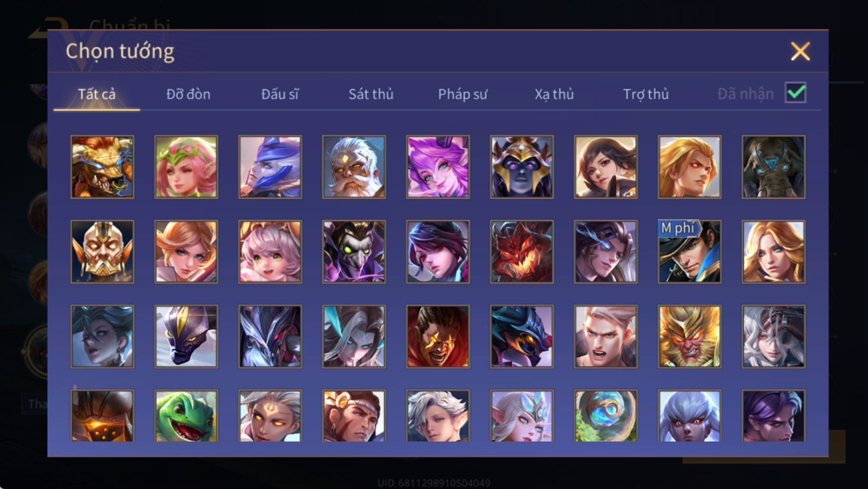Filter by Pháp sư tab
The width and height of the screenshot is (868, 489).
click(x=463, y=94)
